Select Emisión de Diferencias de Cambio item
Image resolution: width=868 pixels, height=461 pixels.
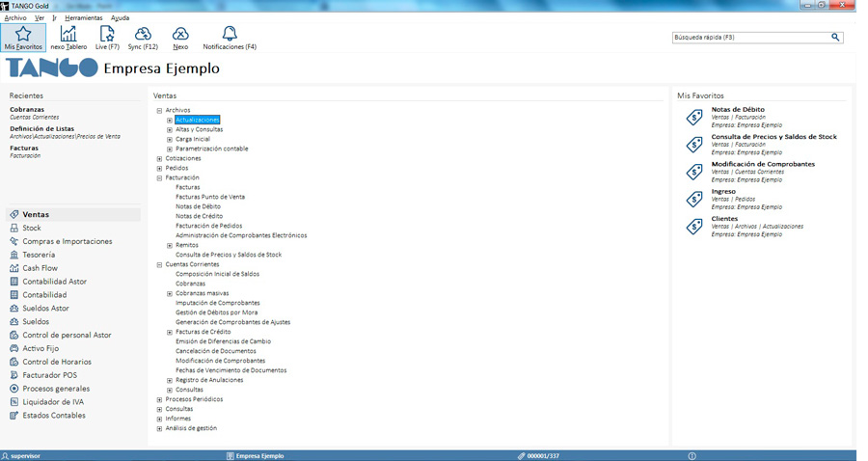pyautogui.click(x=223, y=341)
